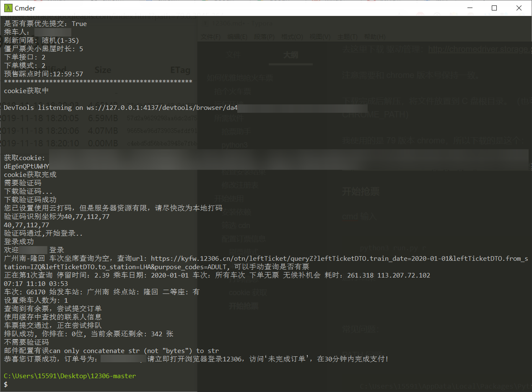Select outline item 抢个火车票 in Typora

pos(233,91)
